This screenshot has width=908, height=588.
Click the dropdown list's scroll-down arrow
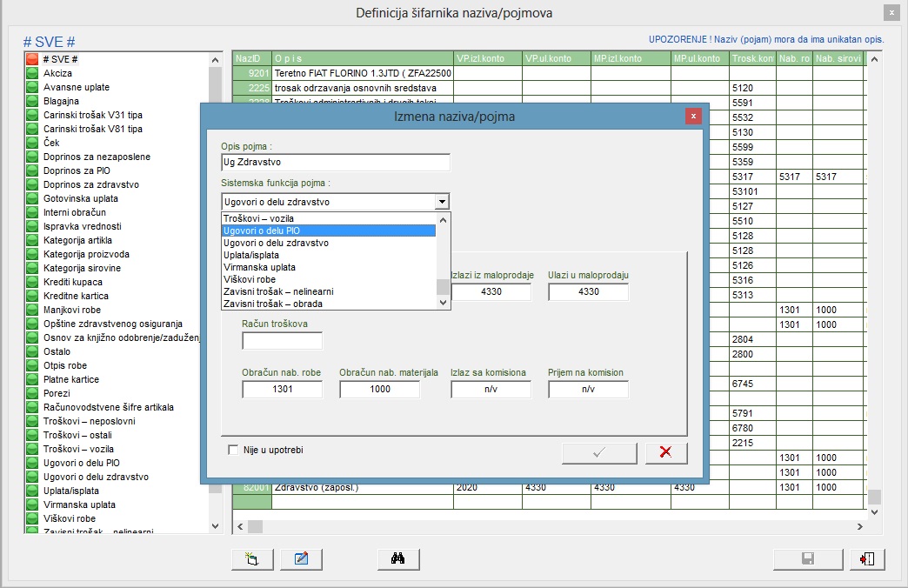click(x=443, y=302)
